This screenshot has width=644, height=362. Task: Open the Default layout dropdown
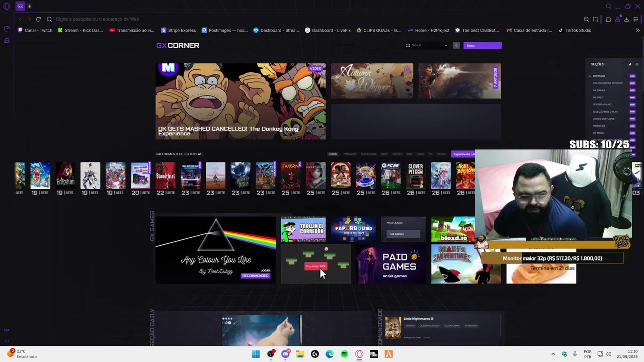(427, 45)
